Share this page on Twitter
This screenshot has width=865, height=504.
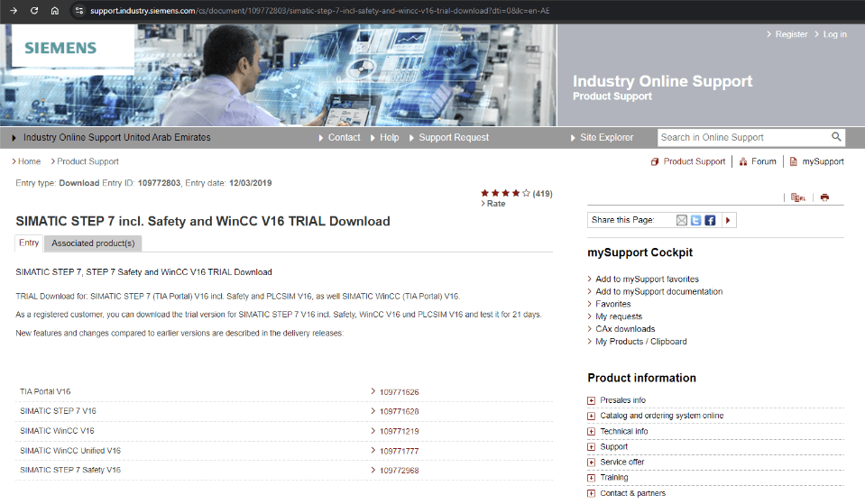(x=696, y=220)
